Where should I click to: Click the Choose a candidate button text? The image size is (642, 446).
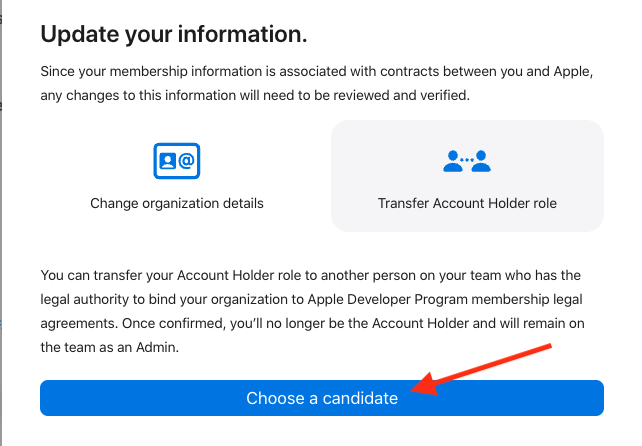[322, 398]
